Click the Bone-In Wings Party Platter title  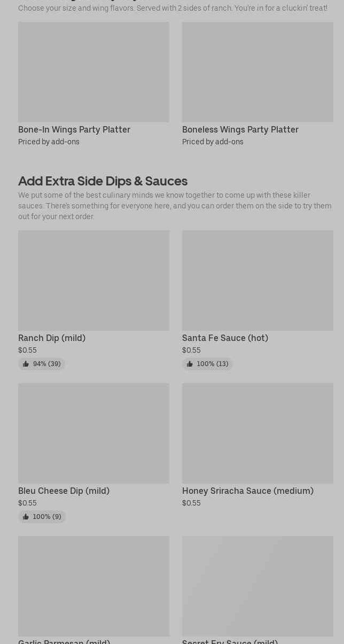point(74,130)
